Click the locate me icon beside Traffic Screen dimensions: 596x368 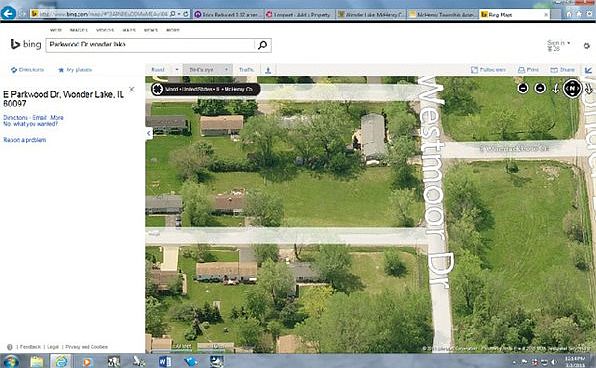click(x=268, y=70)
